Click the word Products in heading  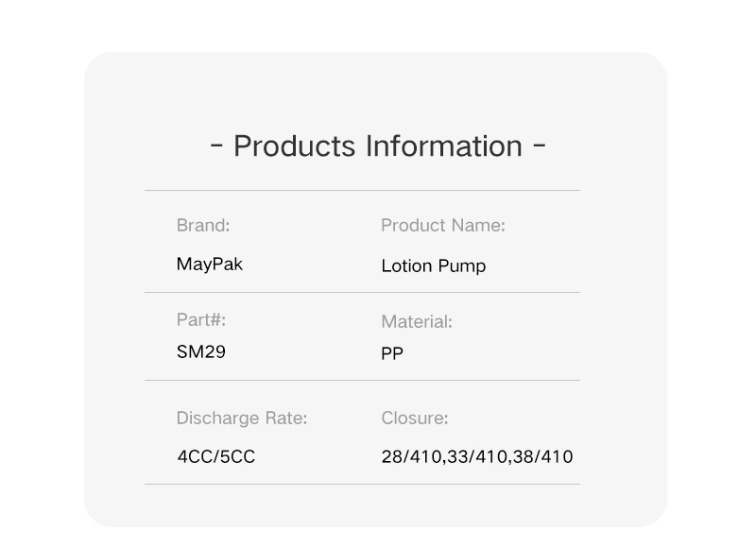pos(295,146)
